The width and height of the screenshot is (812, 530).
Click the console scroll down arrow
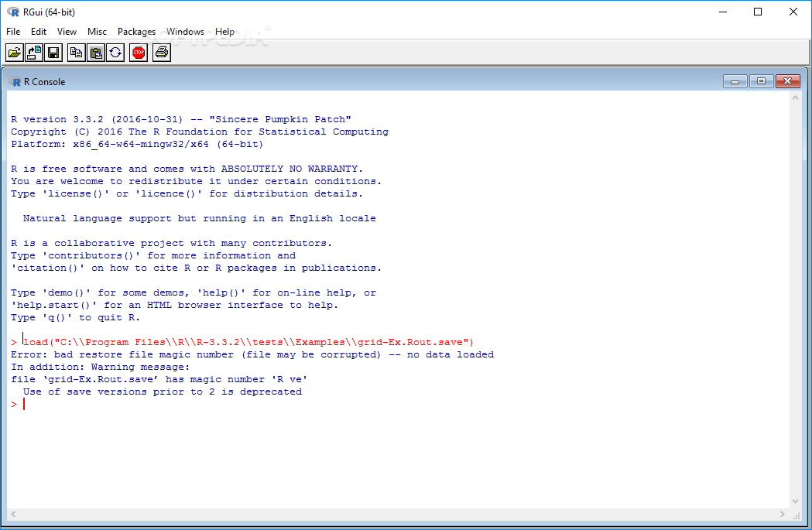coord(796,501)
